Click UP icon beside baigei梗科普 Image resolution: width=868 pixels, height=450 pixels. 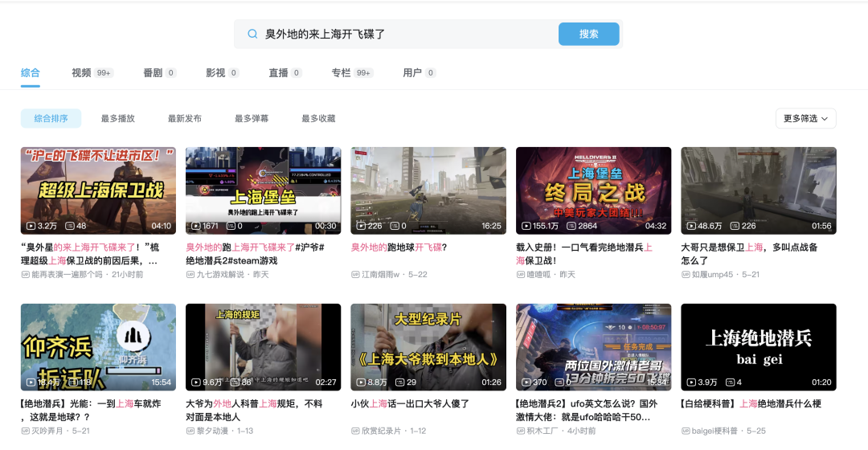point(686,432)
